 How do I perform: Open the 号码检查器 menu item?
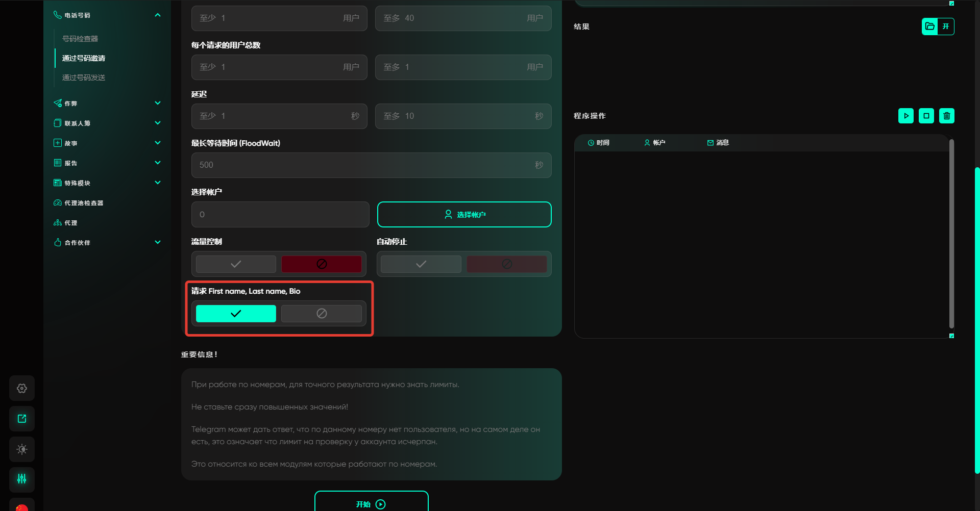click(80, 39)
